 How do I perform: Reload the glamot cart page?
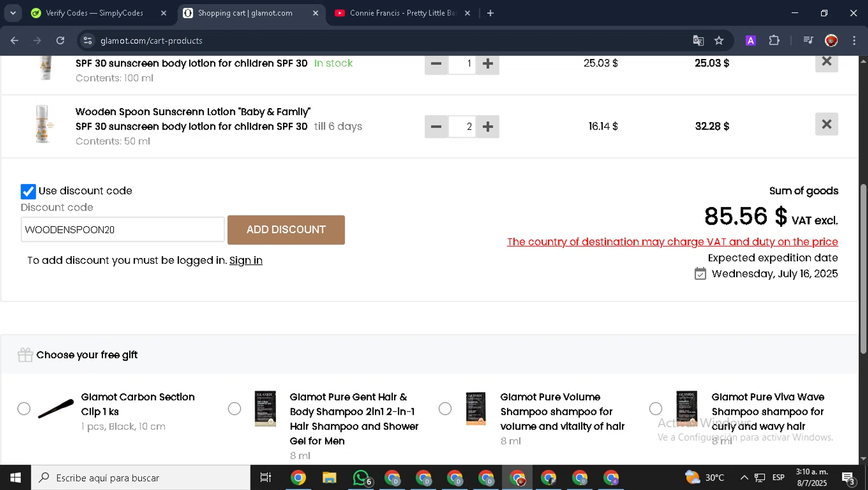tap(60, 40)
